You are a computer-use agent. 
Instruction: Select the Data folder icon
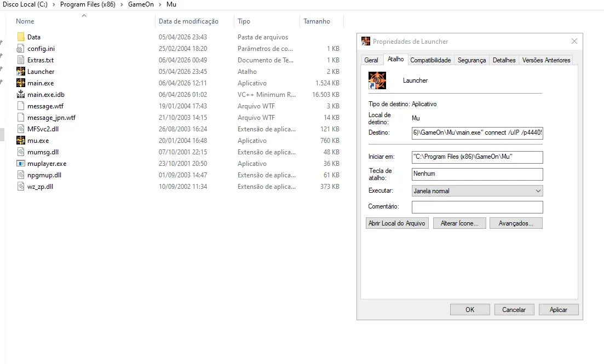point(21,37)
